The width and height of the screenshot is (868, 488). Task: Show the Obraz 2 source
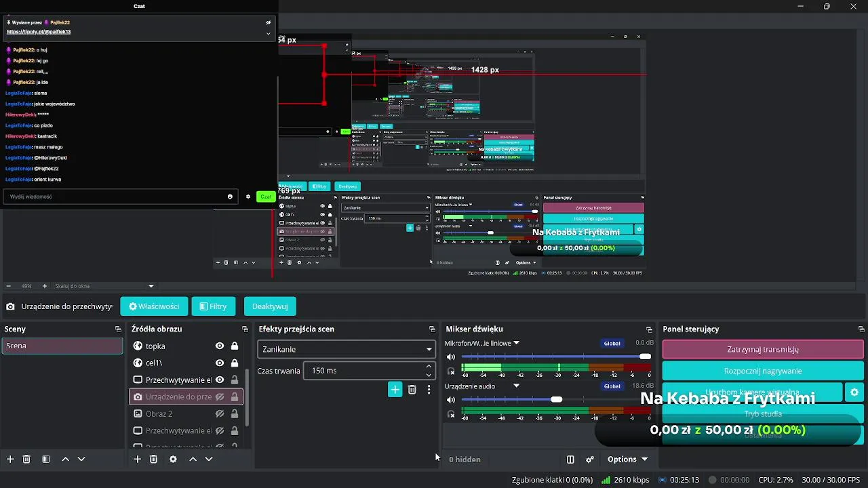220,413
